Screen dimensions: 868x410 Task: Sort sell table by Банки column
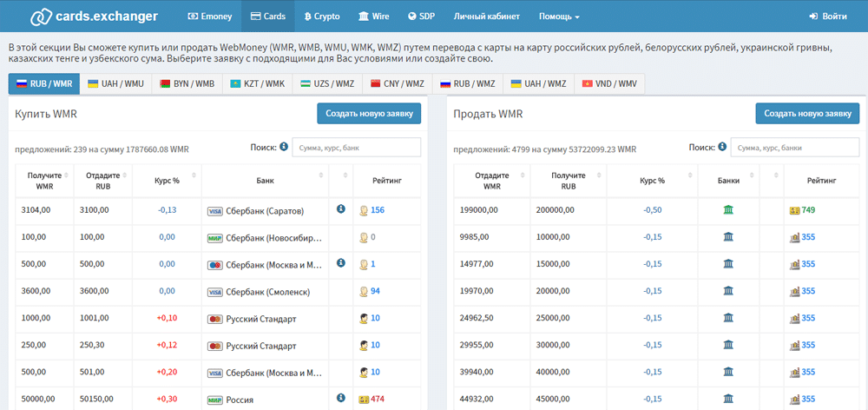click(728, 181)
